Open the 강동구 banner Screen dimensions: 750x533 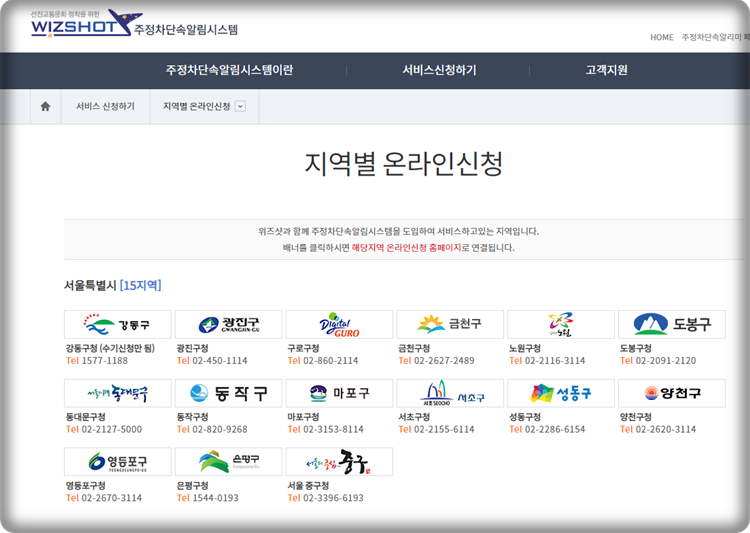[x=118, y=324]
